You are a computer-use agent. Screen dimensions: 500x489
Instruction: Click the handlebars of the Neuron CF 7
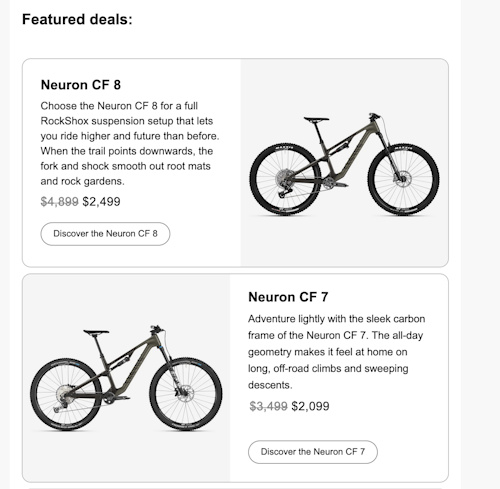157,329
